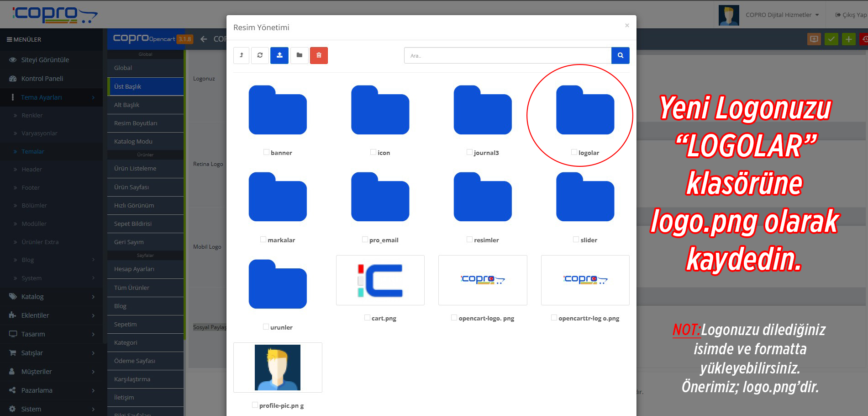Click the parent folder up-arrow button
The width and height of the screenshot is (868, 416).
click(241, 55)
